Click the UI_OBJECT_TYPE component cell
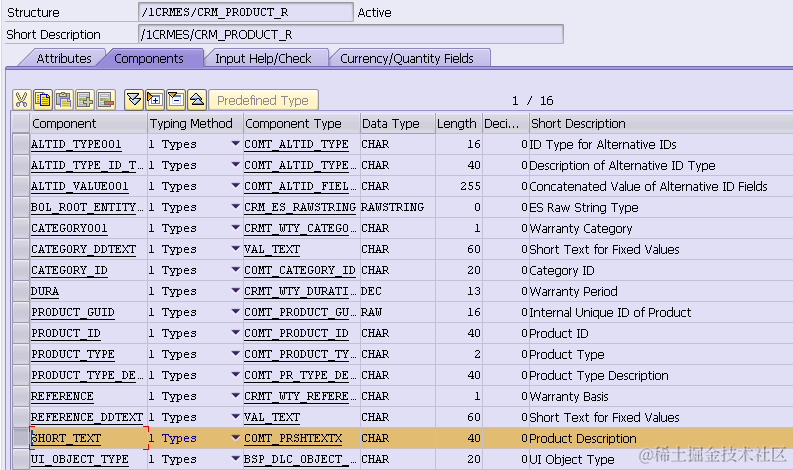Screen dimensions: 793x470 tap(89, 459)
